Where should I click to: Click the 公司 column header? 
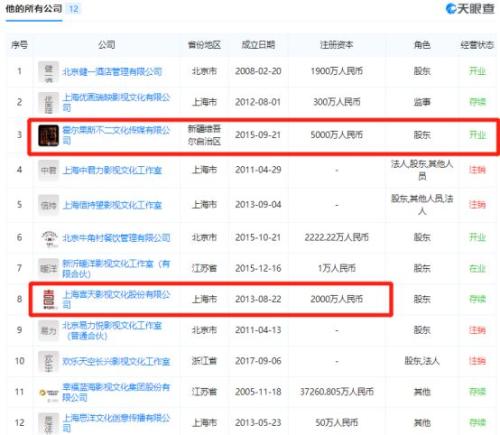pyautogui.click(x=106, y=45)
